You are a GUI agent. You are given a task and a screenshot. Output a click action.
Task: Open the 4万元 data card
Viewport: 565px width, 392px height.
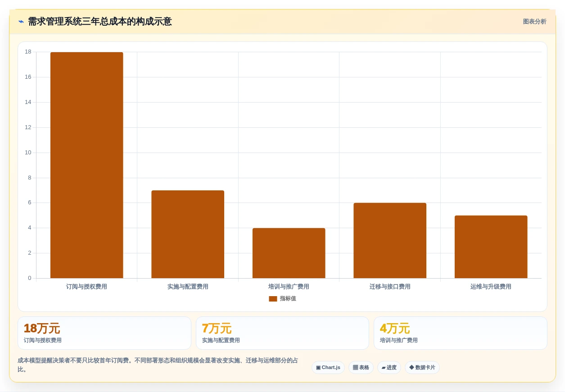point(461,333)
